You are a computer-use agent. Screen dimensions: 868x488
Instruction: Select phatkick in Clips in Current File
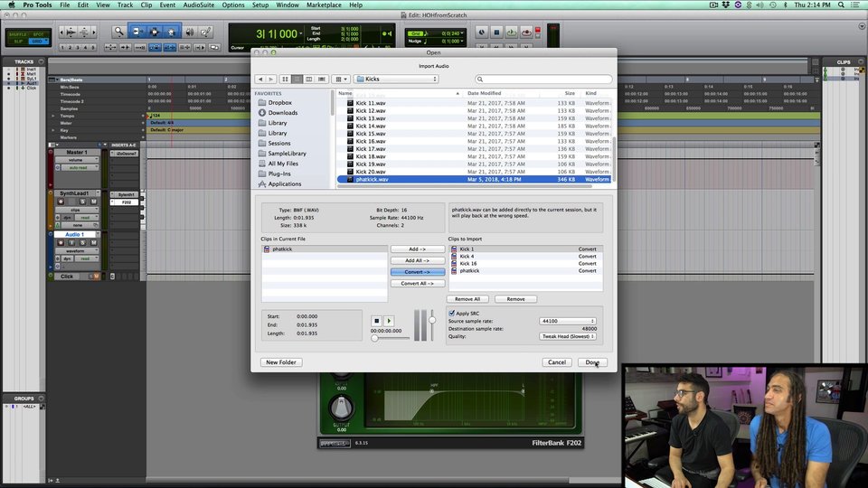pos(325,249)
